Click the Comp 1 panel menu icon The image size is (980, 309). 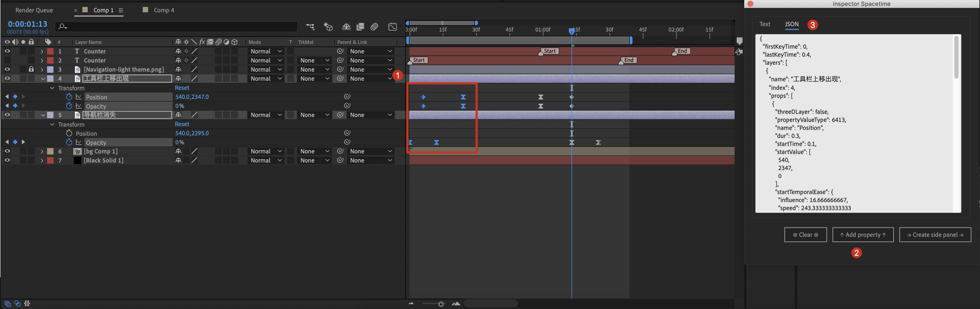pos(121,10)
